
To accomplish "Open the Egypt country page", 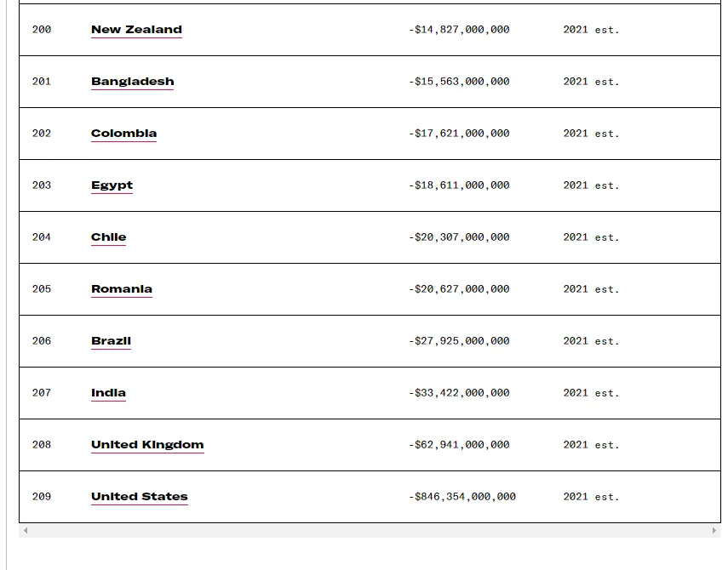I will pos(112,185).
